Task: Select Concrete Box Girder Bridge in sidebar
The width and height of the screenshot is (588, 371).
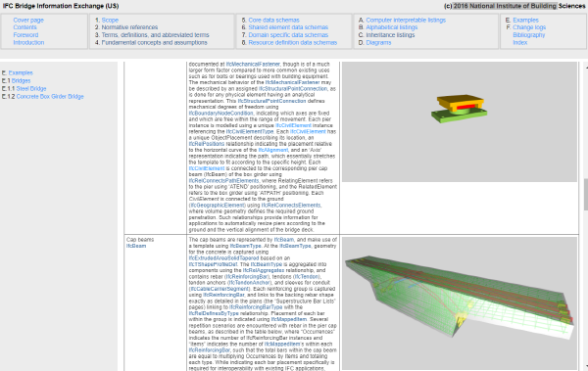Action: (50, 97)
